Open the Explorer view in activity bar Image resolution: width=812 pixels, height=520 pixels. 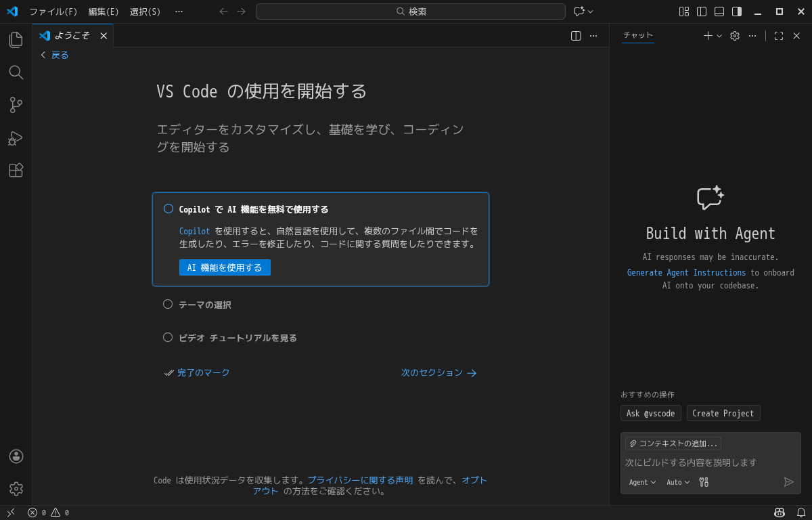pos(16,40)
